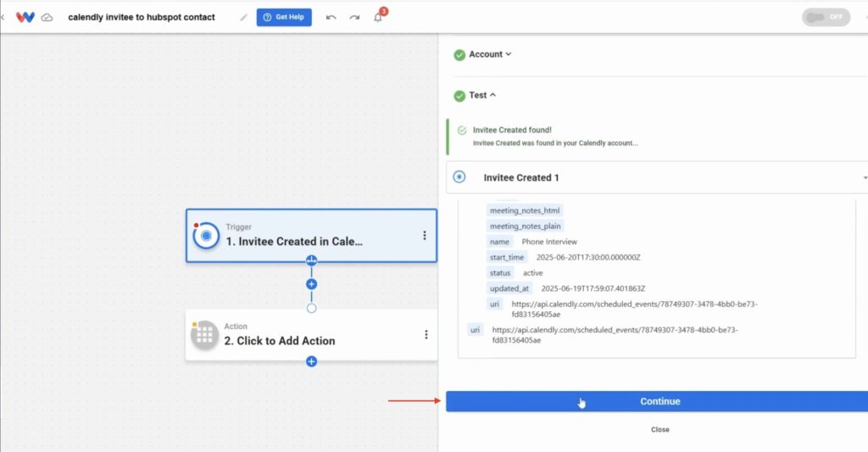Click the 'Phone Interview' value

pyautogui.click(x=549, y=242)
